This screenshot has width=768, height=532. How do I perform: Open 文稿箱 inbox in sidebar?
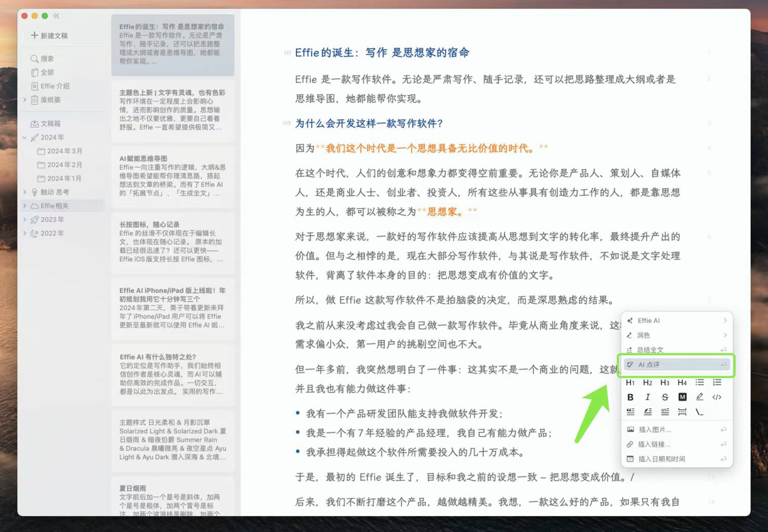pyautogui.click(x=46, y=124)
